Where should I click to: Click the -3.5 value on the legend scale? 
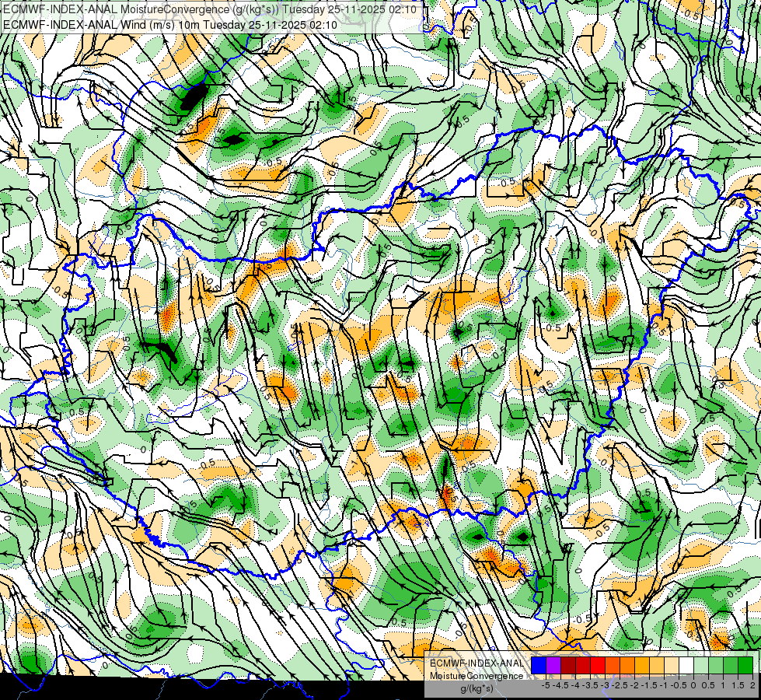pyautogui.click(x=591, y=685)
